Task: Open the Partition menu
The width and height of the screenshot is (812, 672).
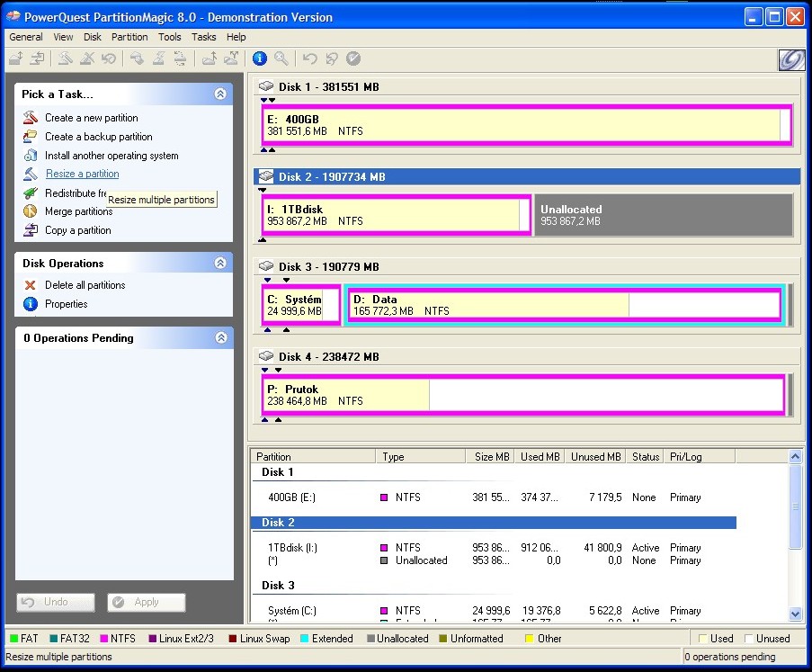Action: click(x=129, y=37)
